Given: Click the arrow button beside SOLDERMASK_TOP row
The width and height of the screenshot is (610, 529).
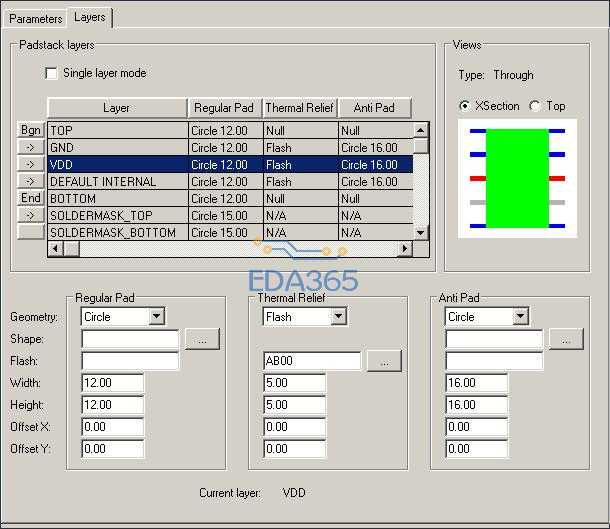Looking at the screenshot, I should 31,215.
